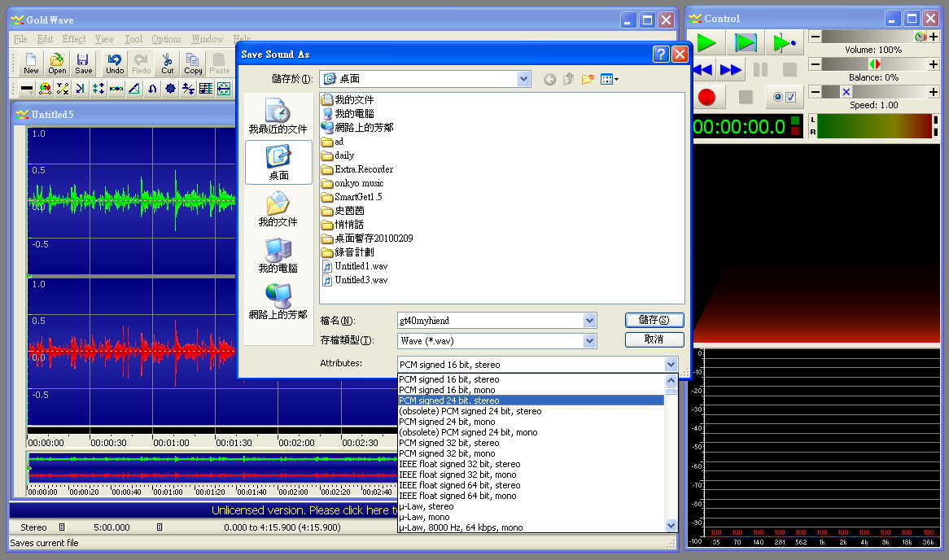
Task: Click the colorful gauge effect icon
Action: pyautogui.click(x=45, y=89)
